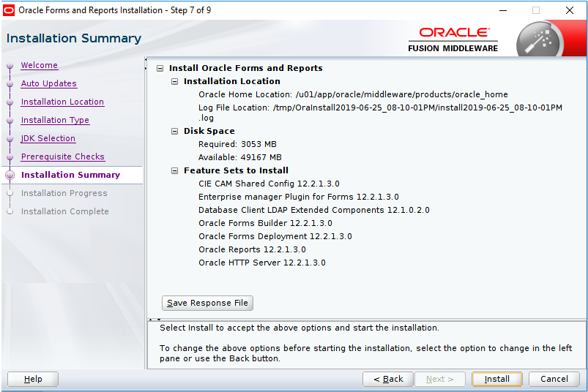Open Help for the installer
The height and width of the screenshot is (392, 588).
(33, 379)
